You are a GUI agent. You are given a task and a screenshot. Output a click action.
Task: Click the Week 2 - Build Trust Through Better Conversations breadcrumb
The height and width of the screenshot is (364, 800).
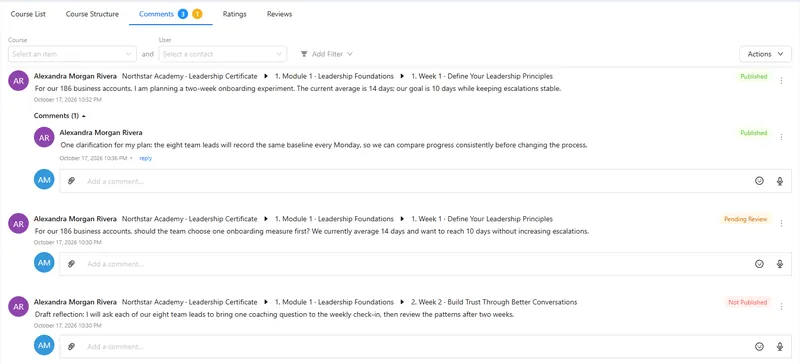point(494,302)
